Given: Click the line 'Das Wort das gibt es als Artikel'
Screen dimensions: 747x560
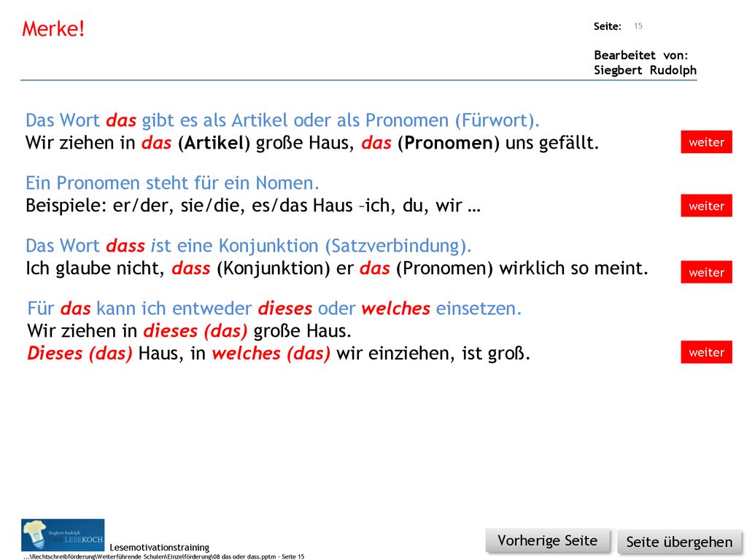Looking at the screenshot, I should click(x=282, y=120).
